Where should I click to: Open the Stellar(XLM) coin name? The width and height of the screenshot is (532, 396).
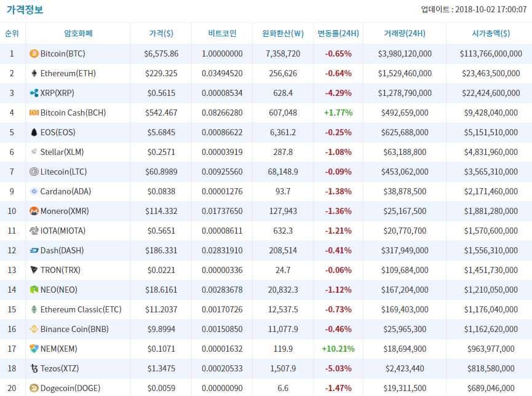tap(62, 152)
